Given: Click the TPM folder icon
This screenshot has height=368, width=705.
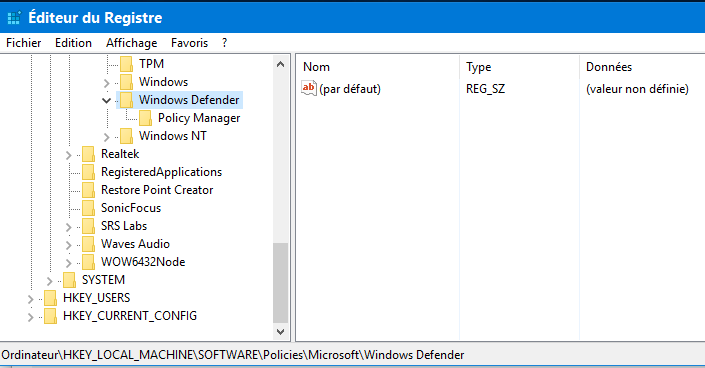Looking at the screenshot, I should [126, 64].
